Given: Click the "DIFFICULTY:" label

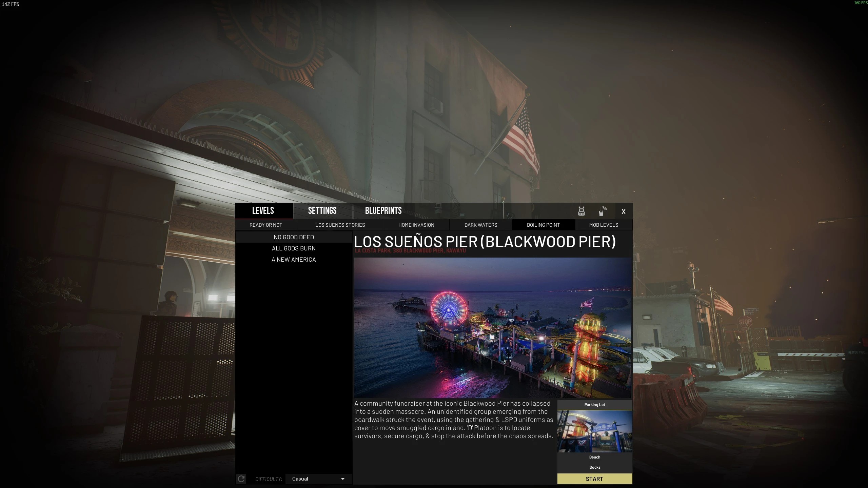Looking at the screenshot, I should coord(269,479).
